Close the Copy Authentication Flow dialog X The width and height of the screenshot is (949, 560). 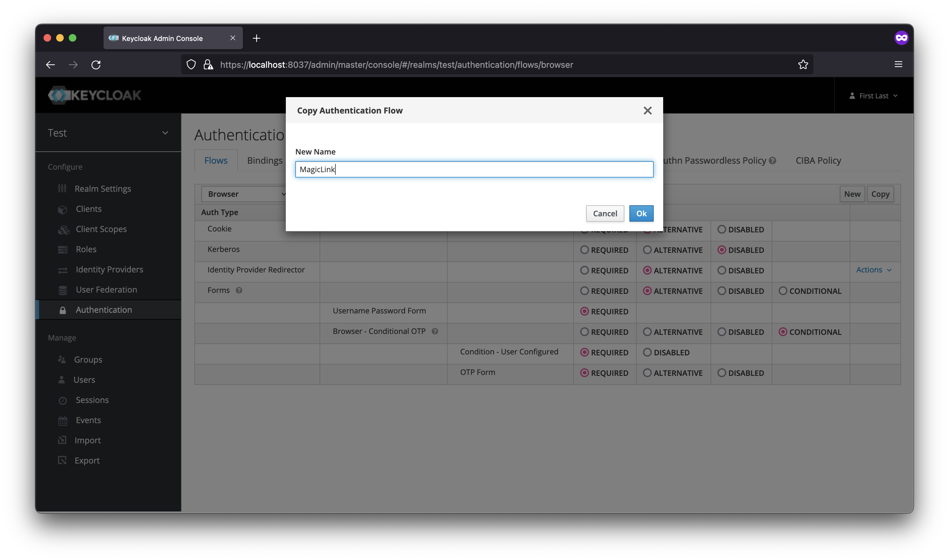647,111
